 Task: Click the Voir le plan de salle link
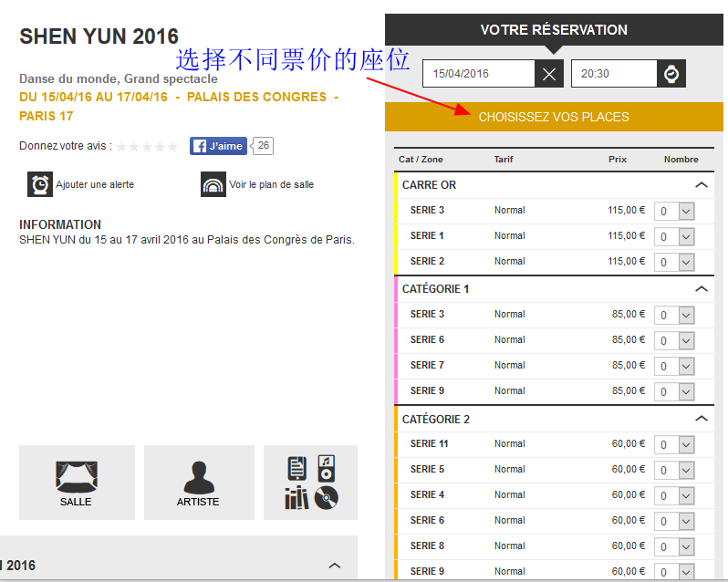tap(271, 184)
